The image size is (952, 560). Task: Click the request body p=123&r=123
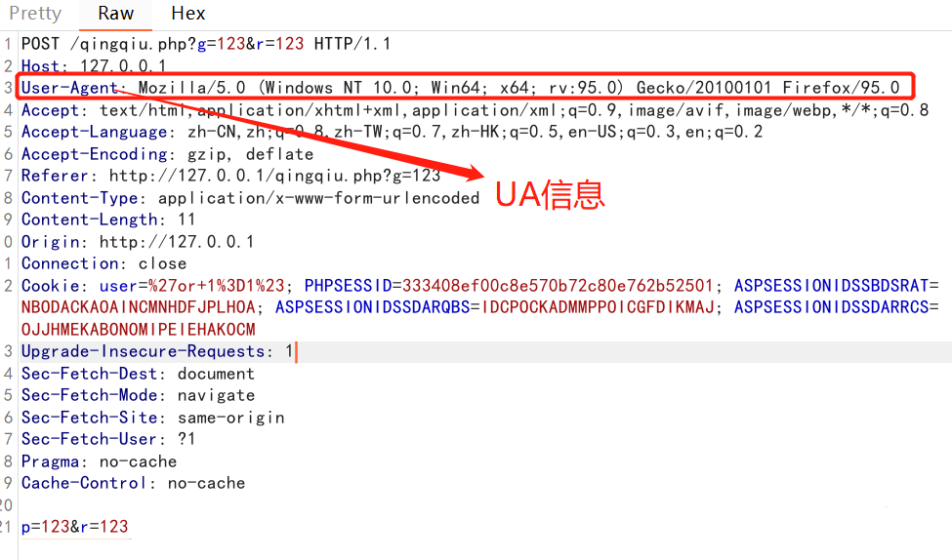pos(74,527)
